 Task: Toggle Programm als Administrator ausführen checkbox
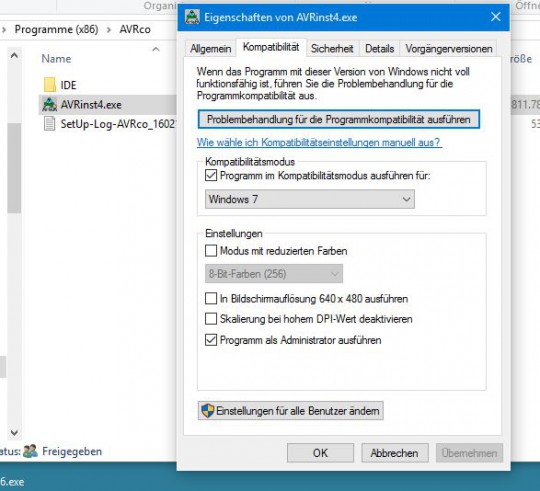coord(211,340)
